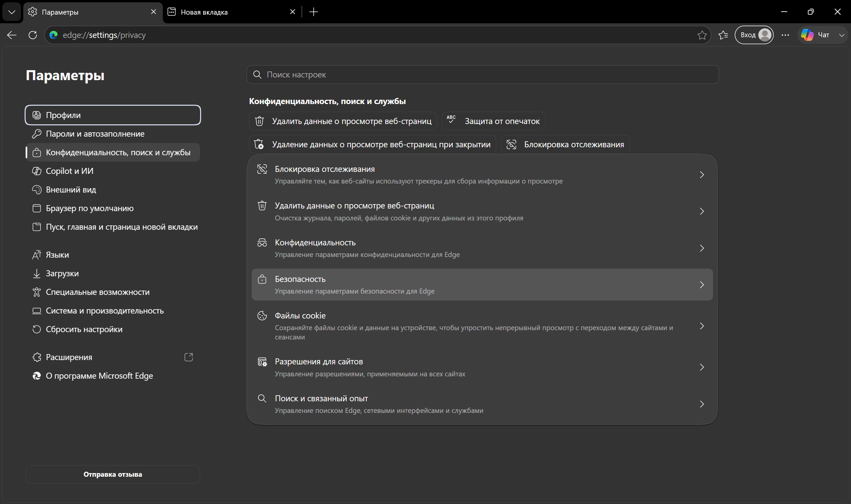Image resolution: width=851 pixels, height=504 pixels.
Task: Open Языки settings
Action: (x=113, y=255)
